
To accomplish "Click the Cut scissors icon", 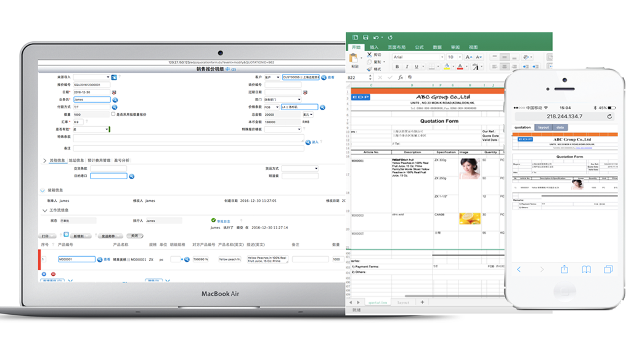I will coord(368,54).
